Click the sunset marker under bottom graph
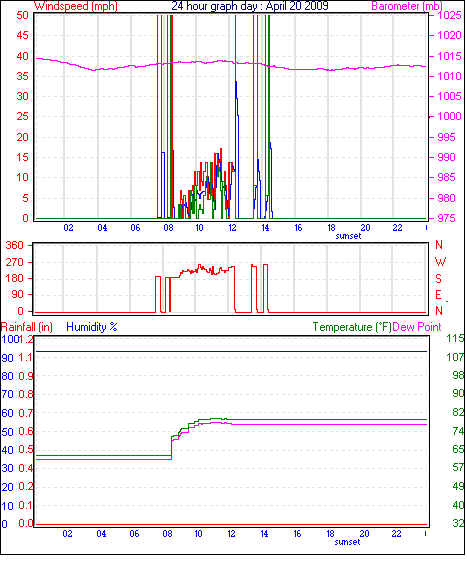 [347, 542]
